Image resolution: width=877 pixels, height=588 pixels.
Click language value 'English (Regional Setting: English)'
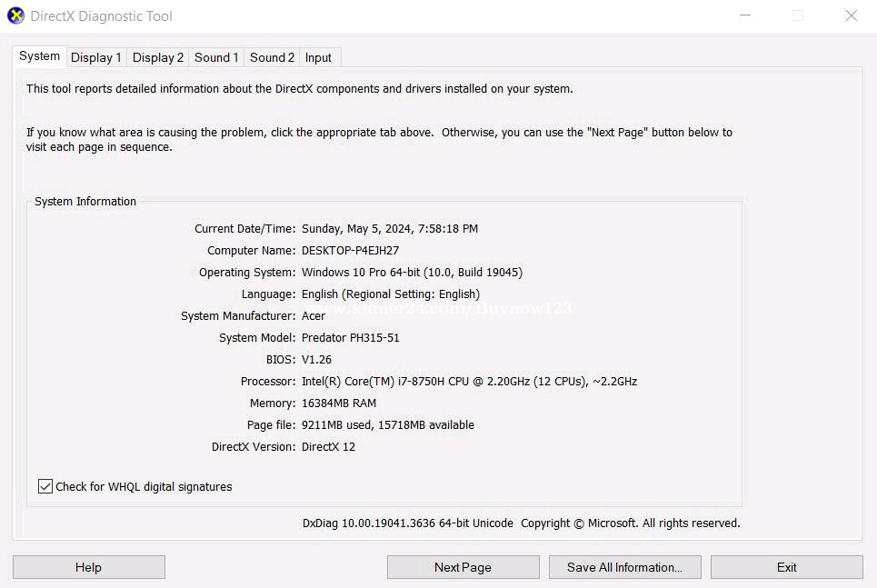point(391,294)
